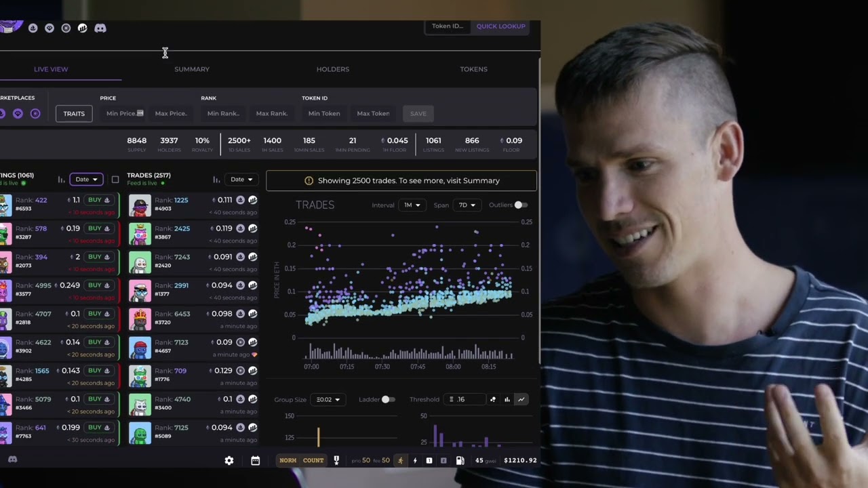This screenshot has height=488, width=868.
Task: Toggle the Outliers switch
Action: point(520,205)
